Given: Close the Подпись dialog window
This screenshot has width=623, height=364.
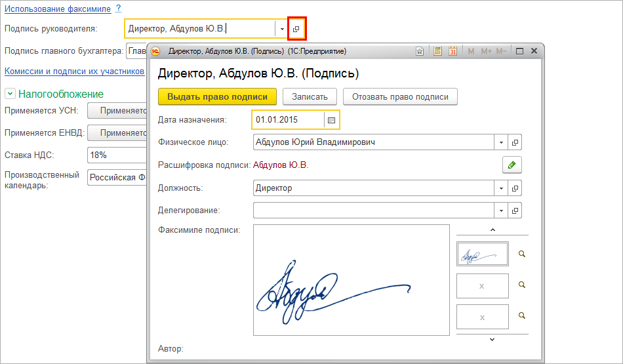Looking at the screenshot, I should pyautogui.click(x=534, y=51).
